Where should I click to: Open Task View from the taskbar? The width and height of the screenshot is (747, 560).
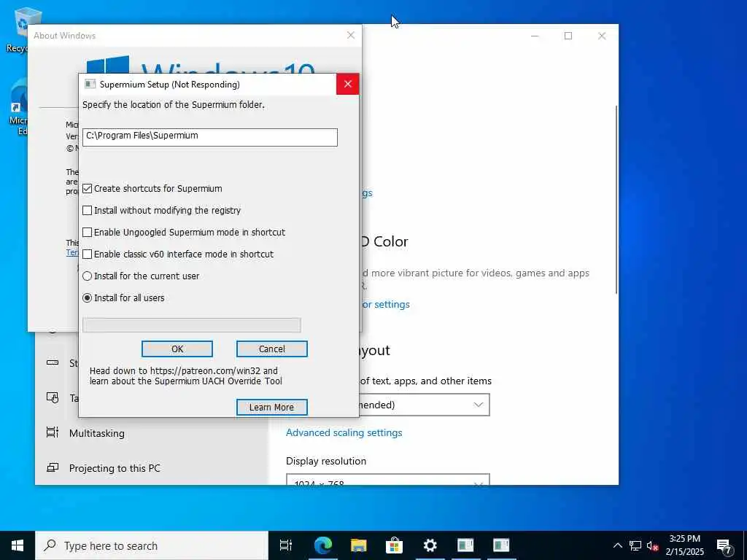286,545
